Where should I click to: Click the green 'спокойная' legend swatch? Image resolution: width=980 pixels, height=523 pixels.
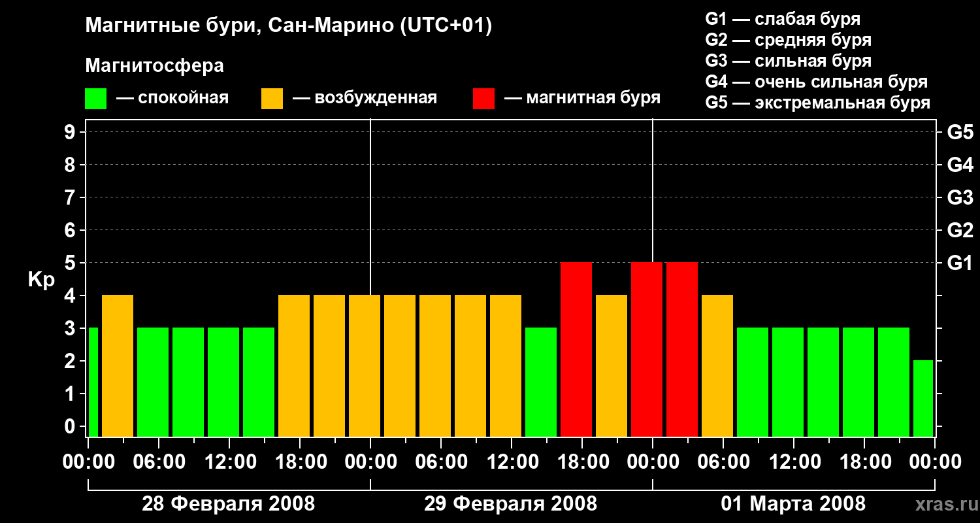point(96,99)
